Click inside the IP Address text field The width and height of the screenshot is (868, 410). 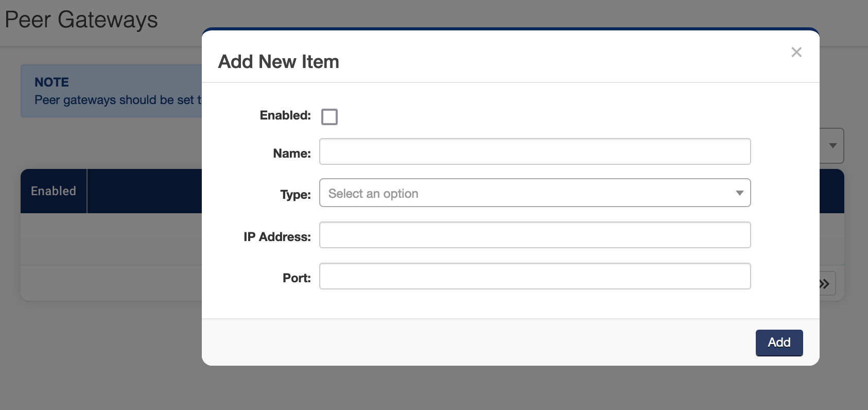click(535, 235)
